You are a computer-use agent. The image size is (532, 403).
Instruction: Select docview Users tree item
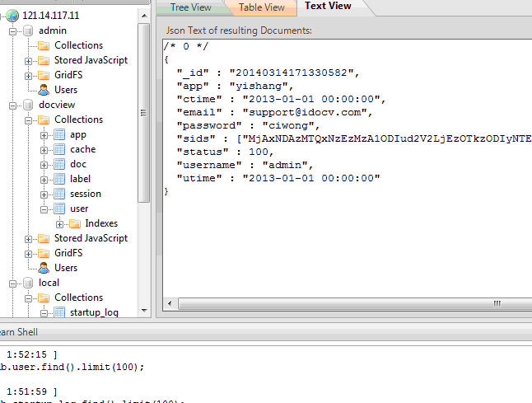[x=66, y=268]
